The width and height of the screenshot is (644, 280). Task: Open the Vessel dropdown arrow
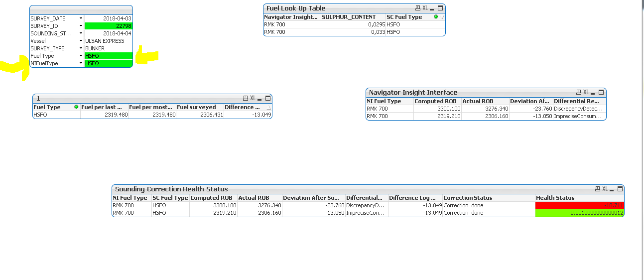[x=81, y=41]
